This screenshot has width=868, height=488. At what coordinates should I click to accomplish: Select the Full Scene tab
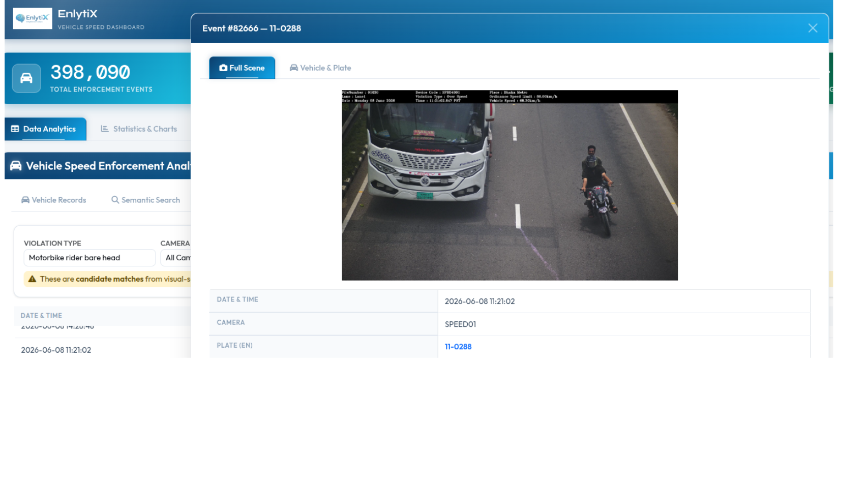coord(242,68)
